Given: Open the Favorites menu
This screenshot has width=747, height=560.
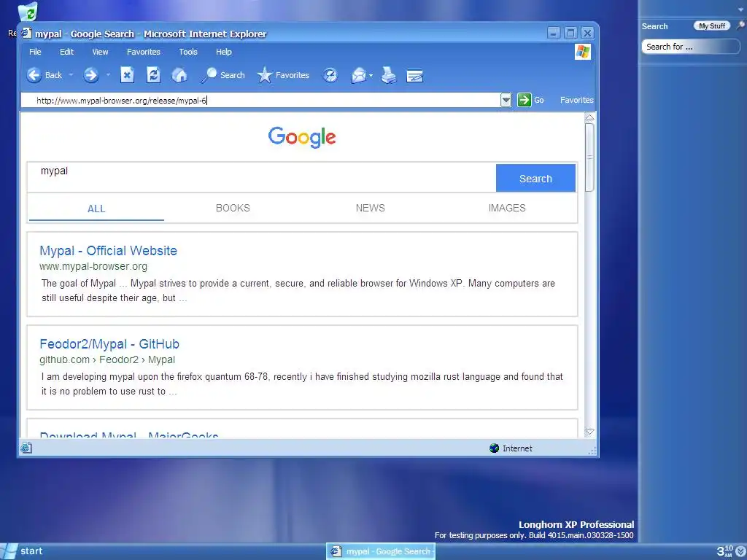Looking at the screenshot, I should tap(144, 52).
